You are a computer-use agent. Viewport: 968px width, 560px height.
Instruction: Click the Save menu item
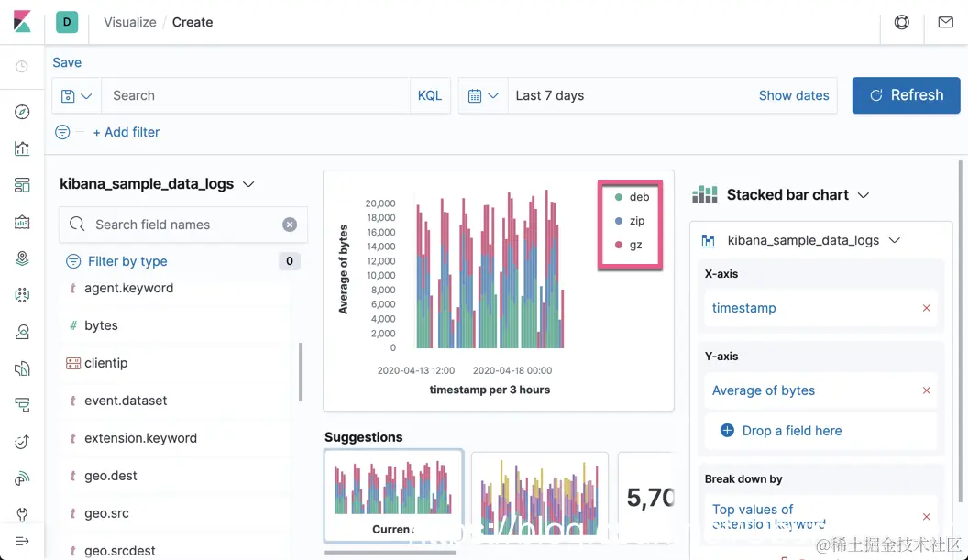pyautogui.click(x=67, y=62)
